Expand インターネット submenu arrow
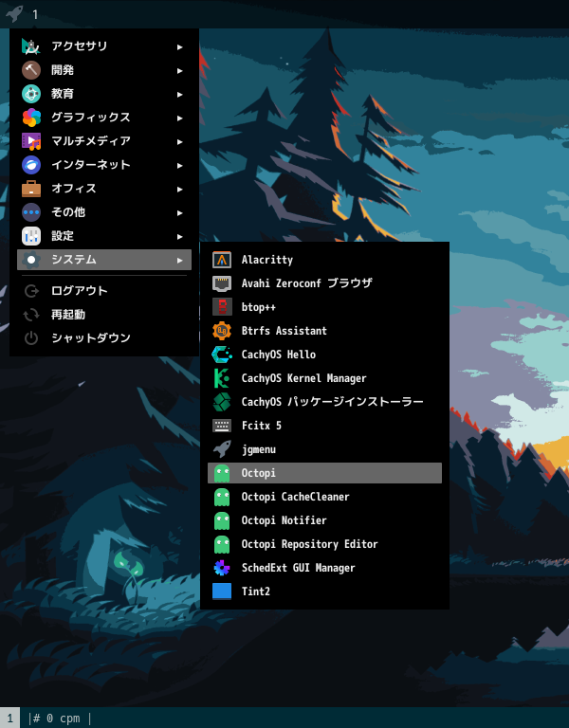The height and width of the screenshot is (728, 569). click(x=180, y=165)
